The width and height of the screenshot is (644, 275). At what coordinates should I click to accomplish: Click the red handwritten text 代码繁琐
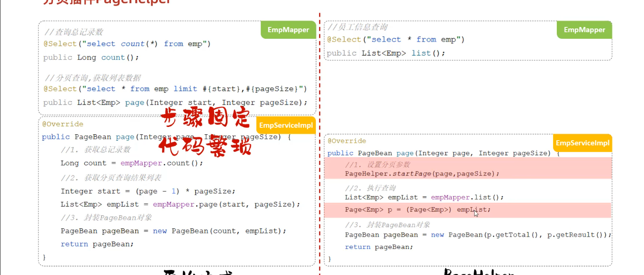click(x=205, y=148)
